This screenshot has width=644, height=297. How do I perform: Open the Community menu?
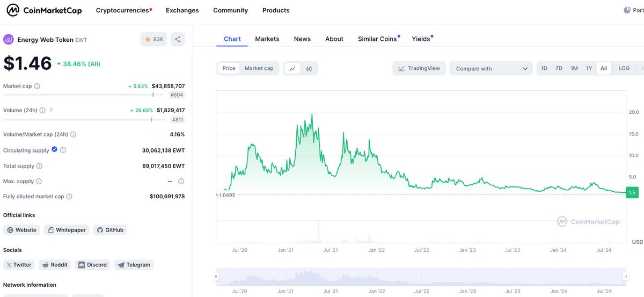[x=230, y=10]
